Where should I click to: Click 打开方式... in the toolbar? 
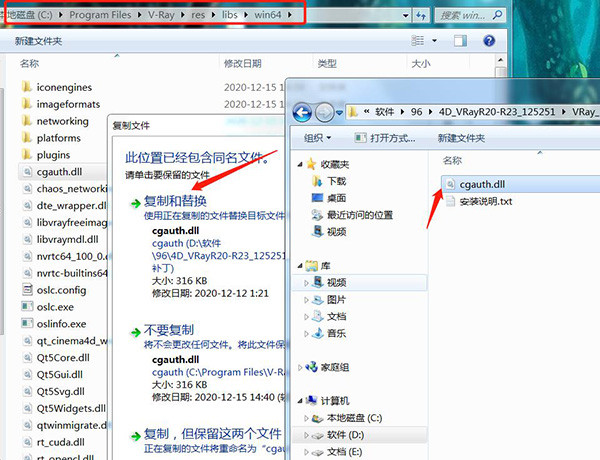(381, 138)
